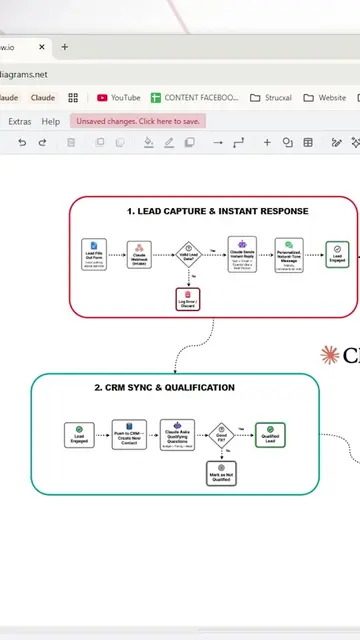Image resolution: width=360 pixels, height=640 pixels.
Task: Select the Good Fit? decision diamond
Action: (222, 435)
